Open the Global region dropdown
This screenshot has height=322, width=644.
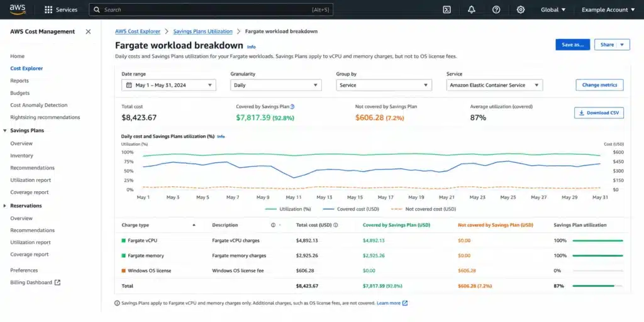click(x=553, y=10)
